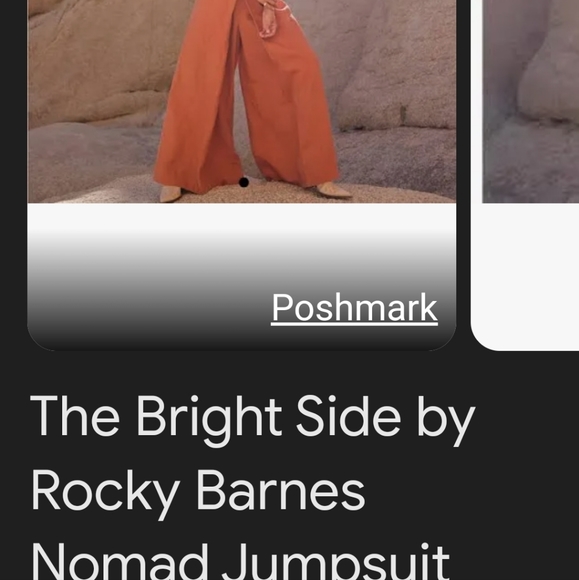Screen dimensions: 579x580
Task: Select the words "Rocky Barnes" in the title
Action: coord(198,491)
